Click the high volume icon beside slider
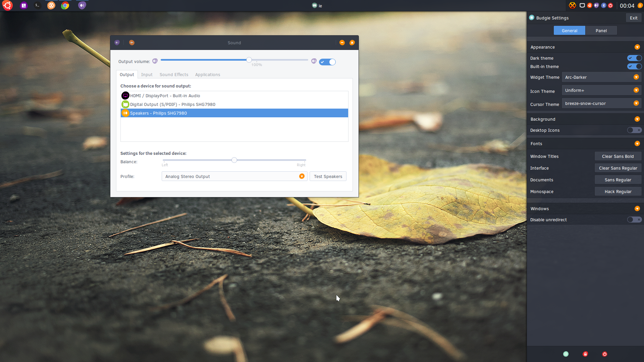 314,61
